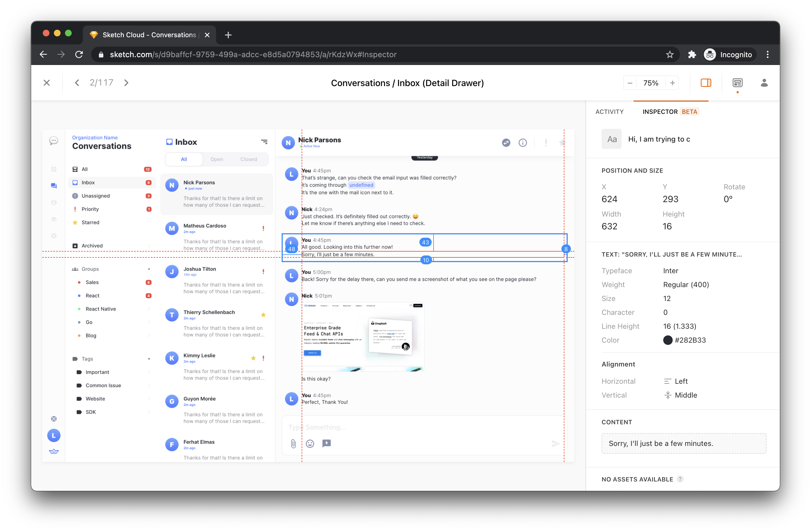The image size is (811, 532).
Task: Open the Chrome extensions puzzle icon
Action: coord(692,54)
